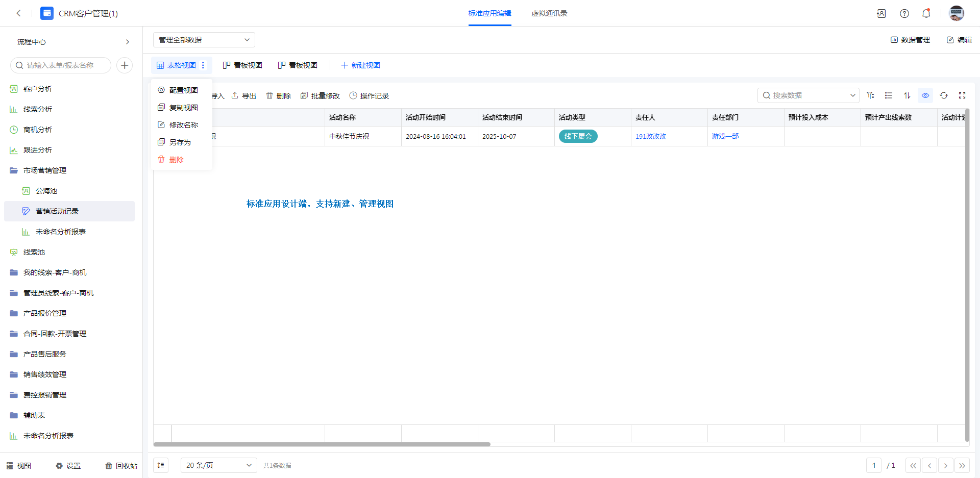Open the three-dot menu on 表格视图 tab

pos(203,65)
